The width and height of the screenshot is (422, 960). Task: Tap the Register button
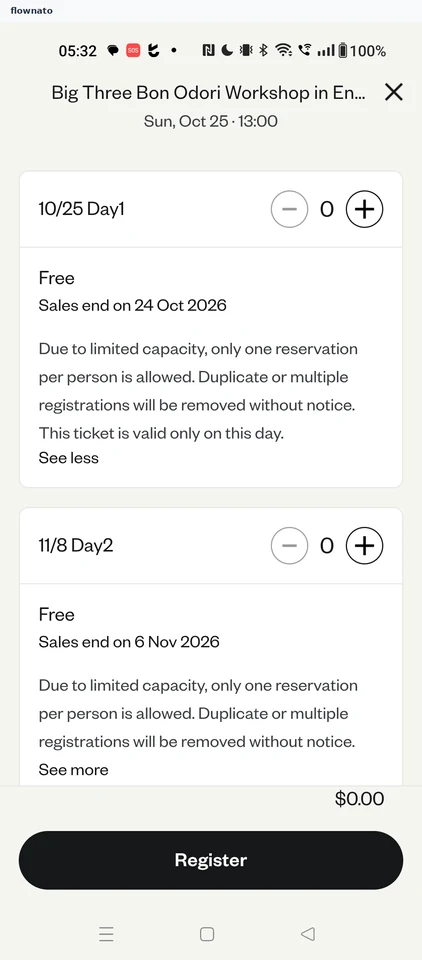[x=211, y=860]
